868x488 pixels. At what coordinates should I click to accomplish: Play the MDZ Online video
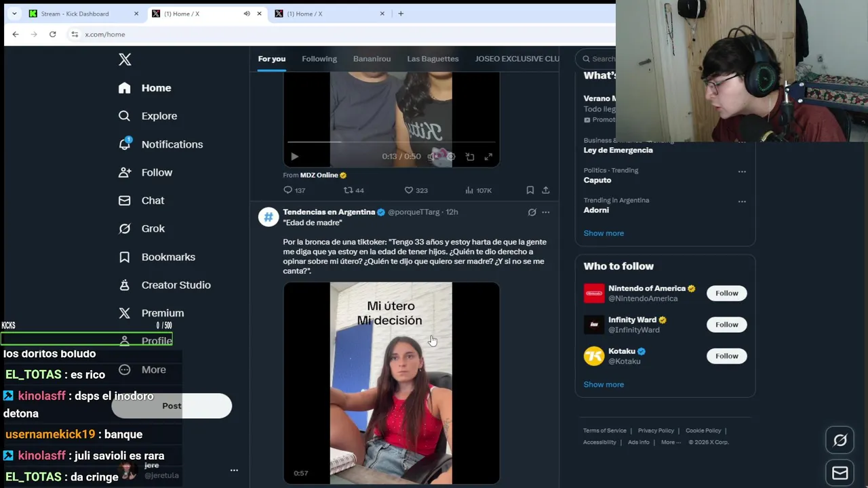(x=294, y=157)
